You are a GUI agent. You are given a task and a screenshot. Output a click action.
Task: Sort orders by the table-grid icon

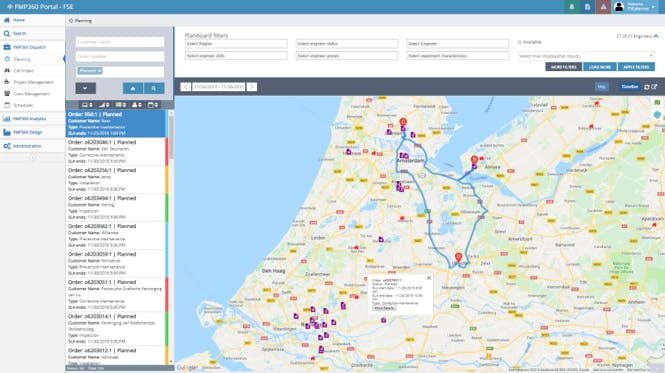[120, 105]
